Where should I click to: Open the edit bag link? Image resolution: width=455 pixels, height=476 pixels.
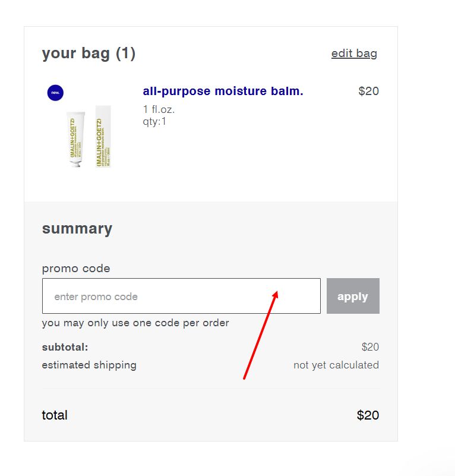click(353, 53)
